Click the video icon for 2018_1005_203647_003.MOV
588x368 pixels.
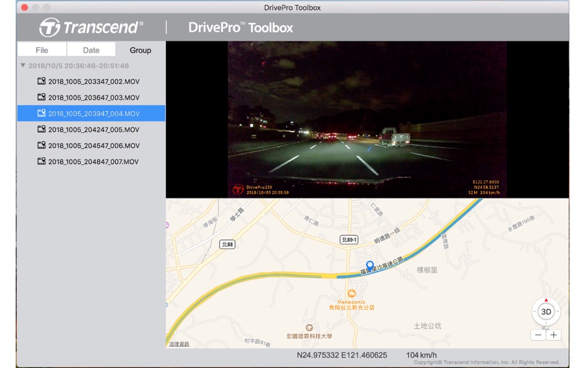[41, 97]
